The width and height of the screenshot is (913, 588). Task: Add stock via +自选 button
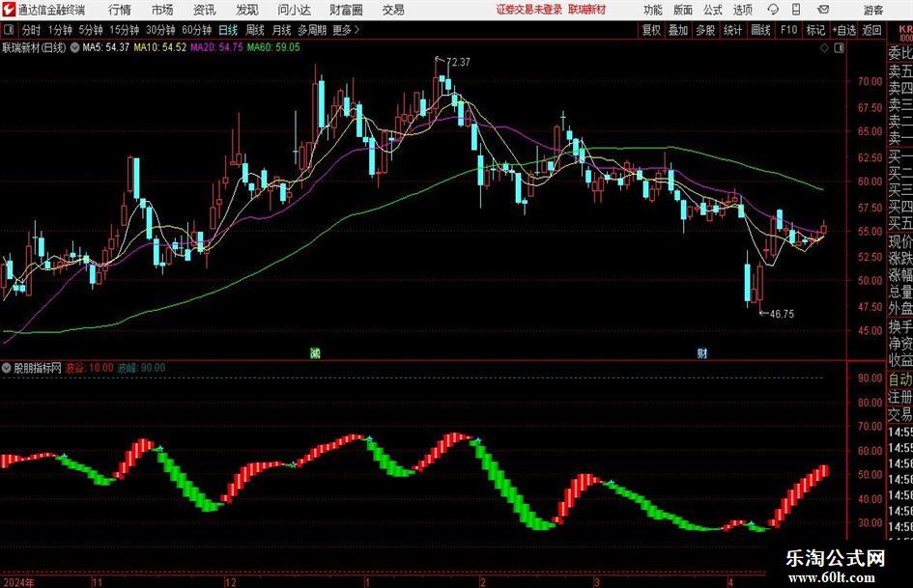(844, 30)
